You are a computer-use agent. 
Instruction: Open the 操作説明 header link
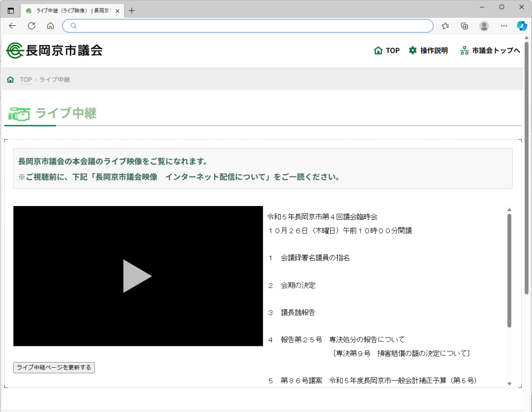tap(428, 50)
